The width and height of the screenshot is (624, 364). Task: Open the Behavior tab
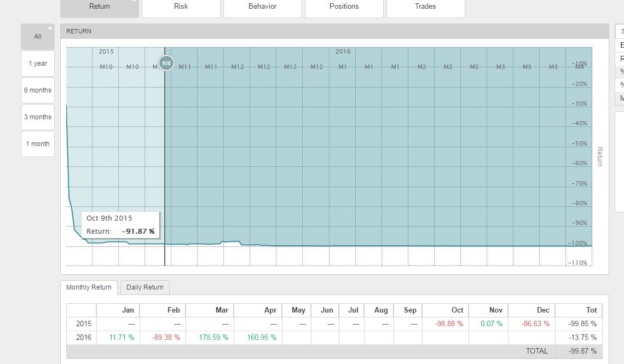pos(262,7)
